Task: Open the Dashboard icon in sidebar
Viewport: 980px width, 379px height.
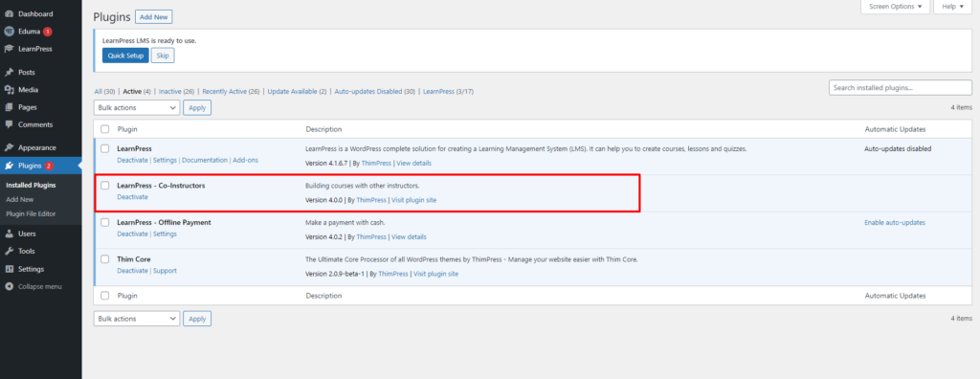Action: (9, 13)
